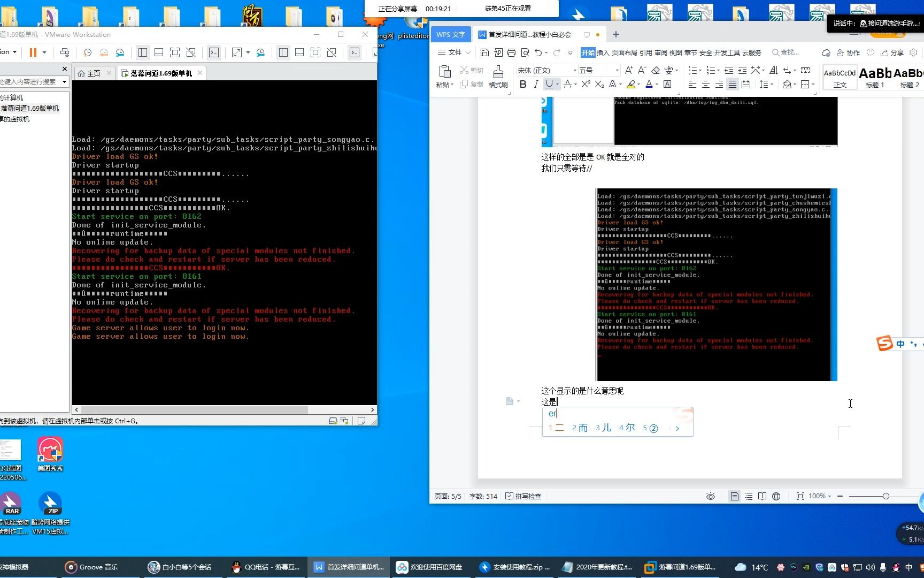The image size is (924, 578).
Task: Click the 查找 search field in WPS
Action: pos(786,52)
